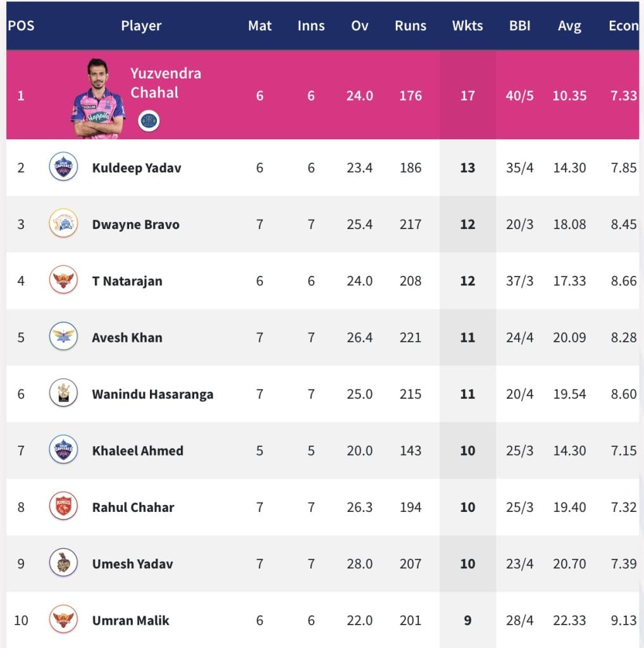Click Punjab Kings logo beside Rahul Chahar
This screenshot has width=644, height=648.
click(x=63, y=506)
